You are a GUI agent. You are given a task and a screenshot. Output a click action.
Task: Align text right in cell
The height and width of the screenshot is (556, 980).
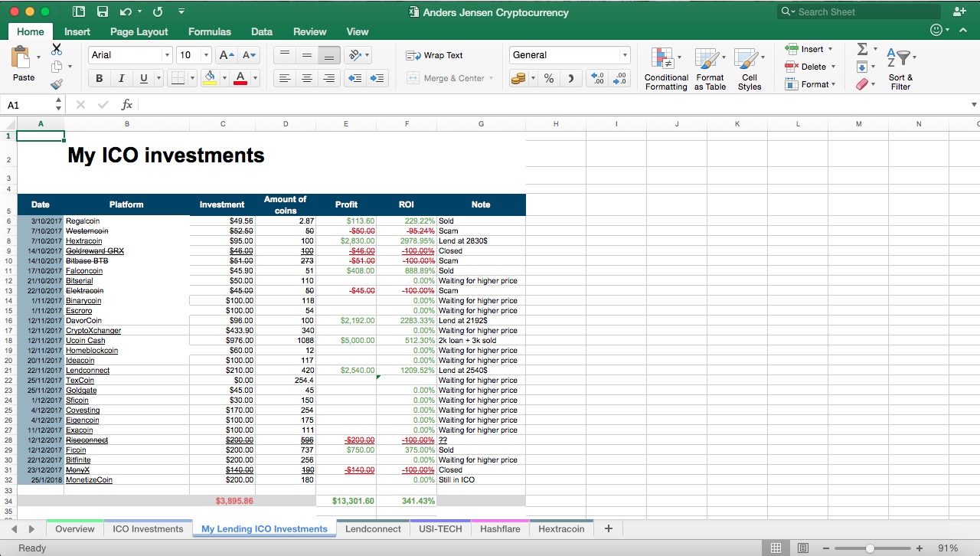pos(329,78)
